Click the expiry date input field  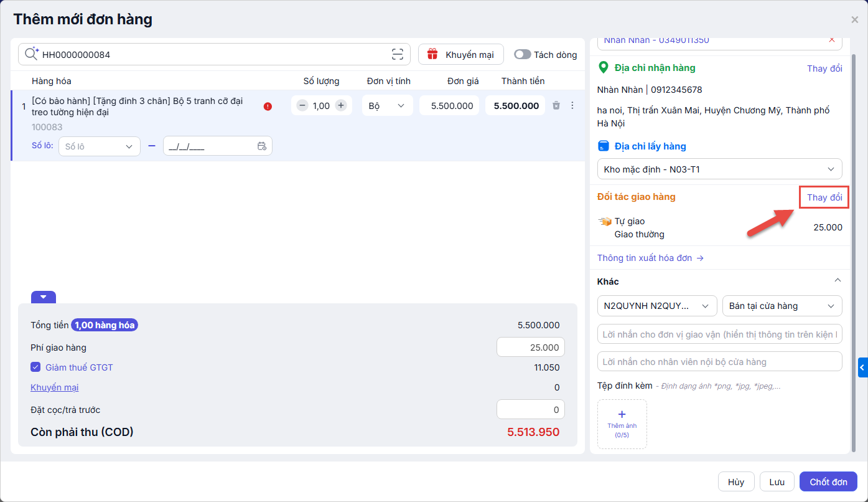click(x=218, y=146)
